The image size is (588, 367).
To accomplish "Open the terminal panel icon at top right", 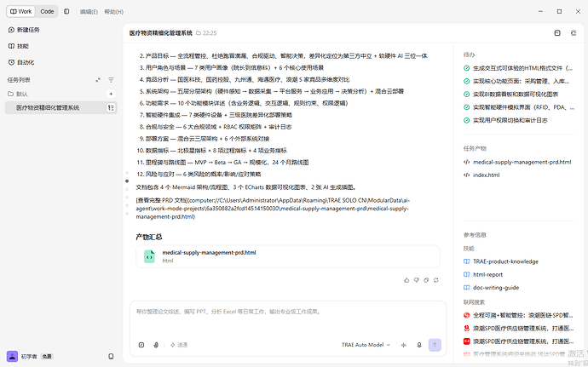I will pyautogui.click(x=557, y=33).
